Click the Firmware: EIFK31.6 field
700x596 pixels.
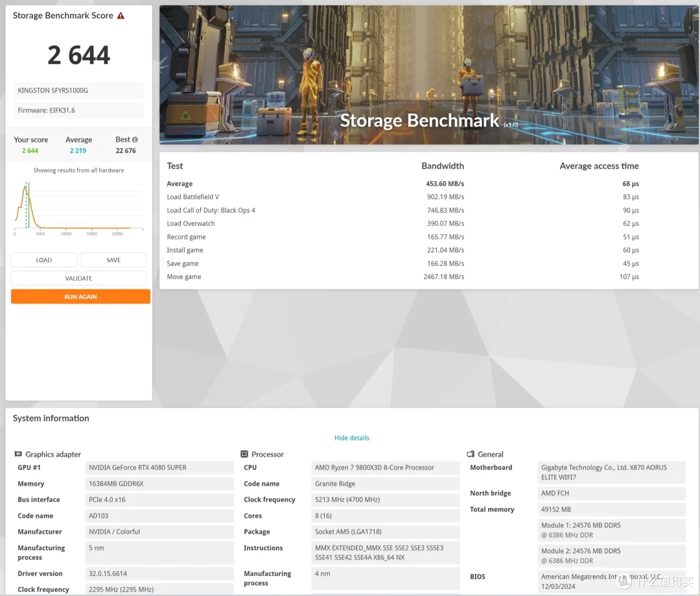[x=78, y=110]
